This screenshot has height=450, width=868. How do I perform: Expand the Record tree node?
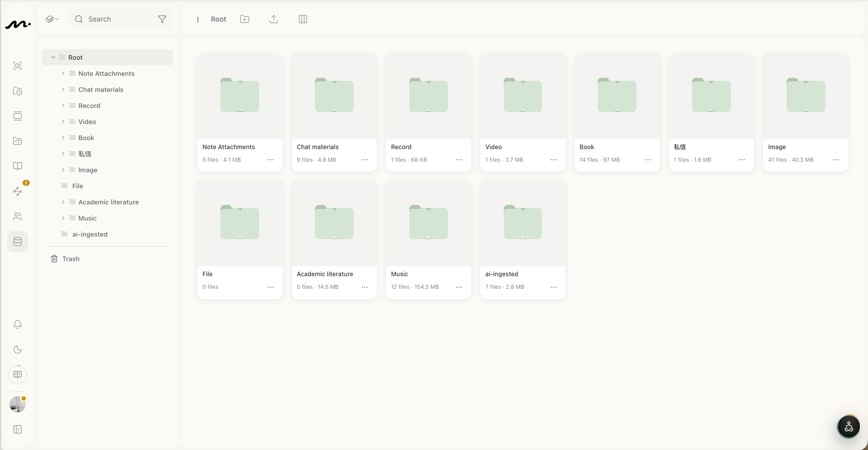63,105
